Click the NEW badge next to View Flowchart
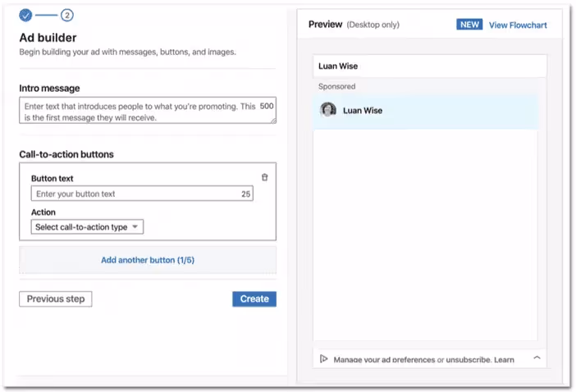 click(x=469, y=25)
